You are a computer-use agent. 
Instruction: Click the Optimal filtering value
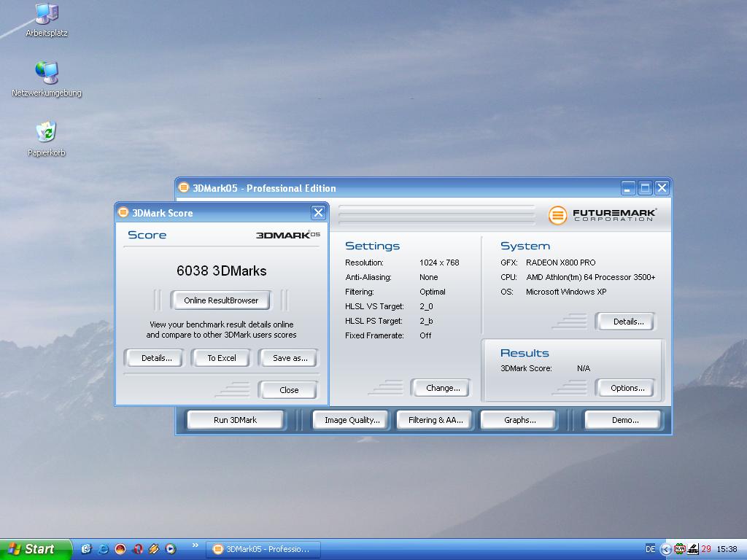pos(433,292)
